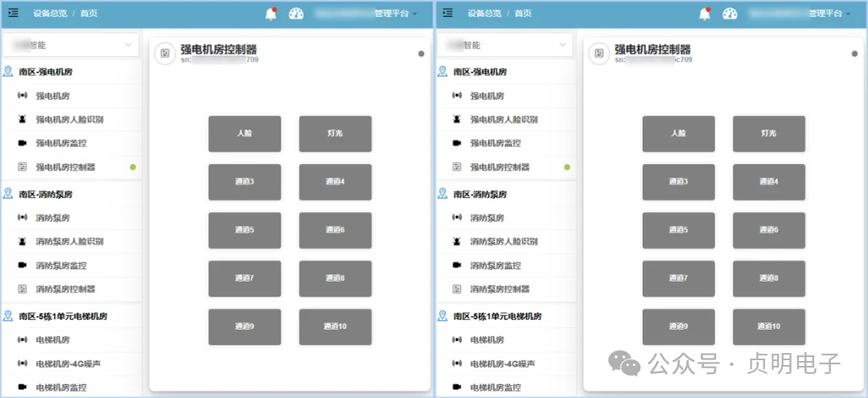Open notification bell in left screenshot
The width and height of the screenshot is (868, 398).
click(x=271, y=14)
